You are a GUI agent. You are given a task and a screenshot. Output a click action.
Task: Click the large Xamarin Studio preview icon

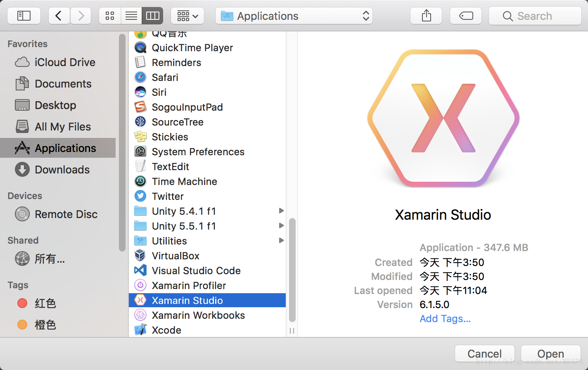point(443,118)
